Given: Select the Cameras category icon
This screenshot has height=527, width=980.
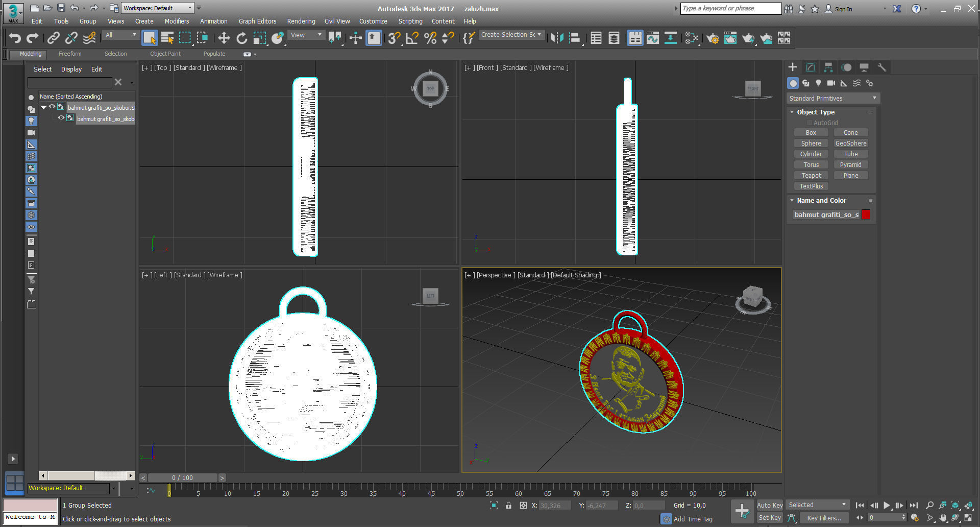Looking at the screenshot, I should pos(831,83).
